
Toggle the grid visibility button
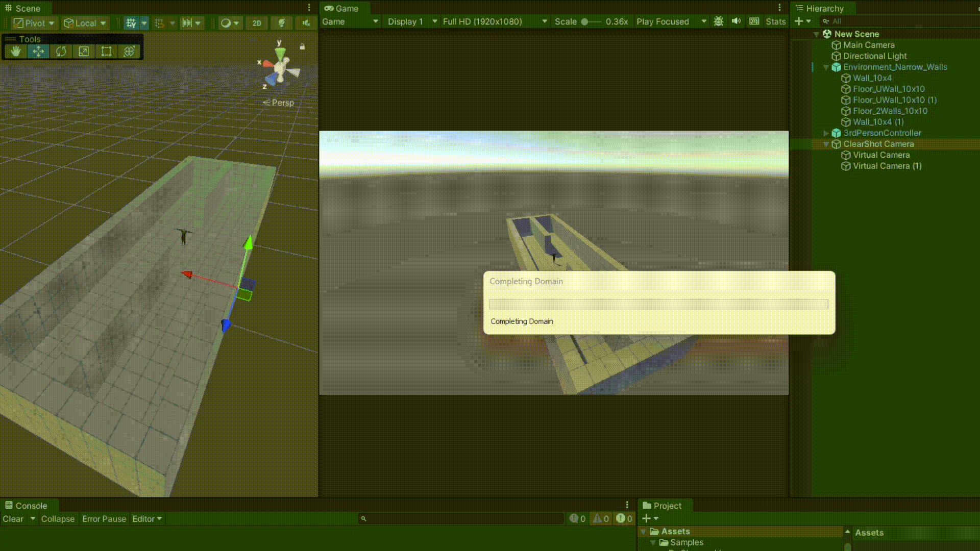(131, 23)
